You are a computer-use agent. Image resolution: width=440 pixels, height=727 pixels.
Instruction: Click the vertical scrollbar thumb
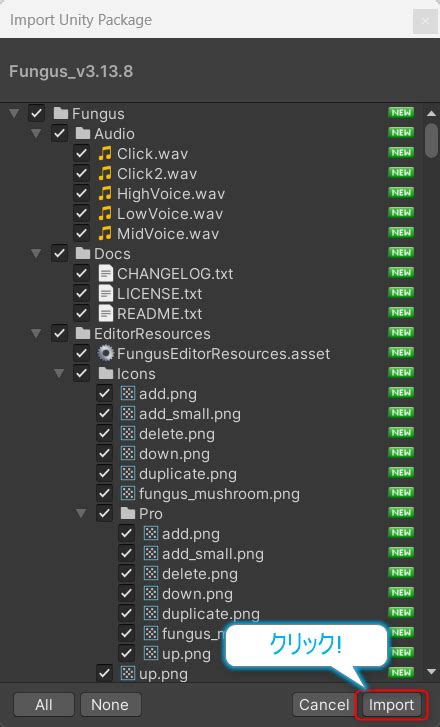(x=432, y=140)
